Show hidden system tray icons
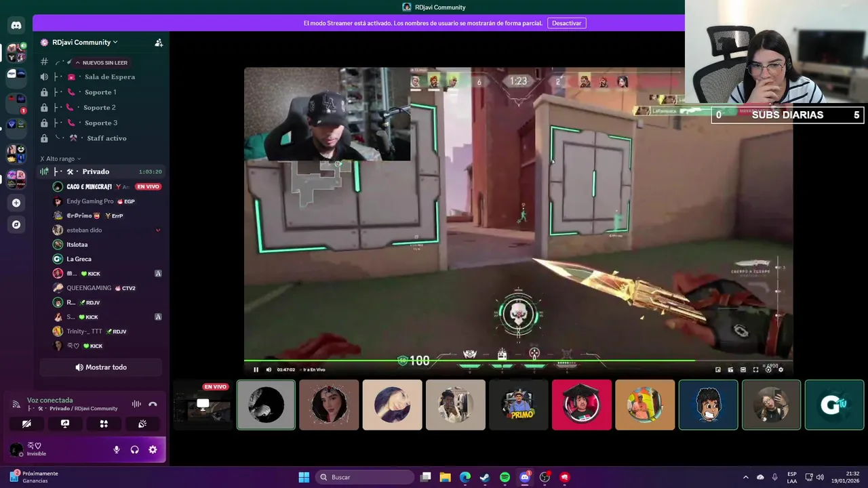 coord(746,477)
